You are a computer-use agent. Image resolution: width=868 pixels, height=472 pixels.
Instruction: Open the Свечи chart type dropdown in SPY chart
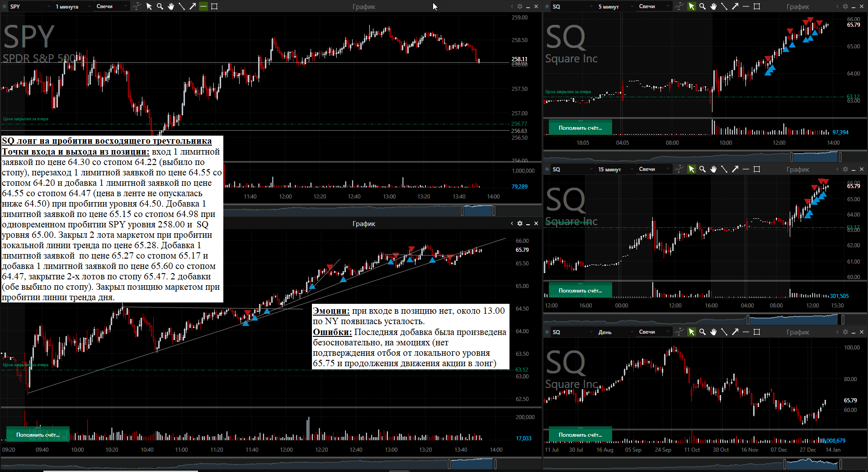tap(112, 6)
